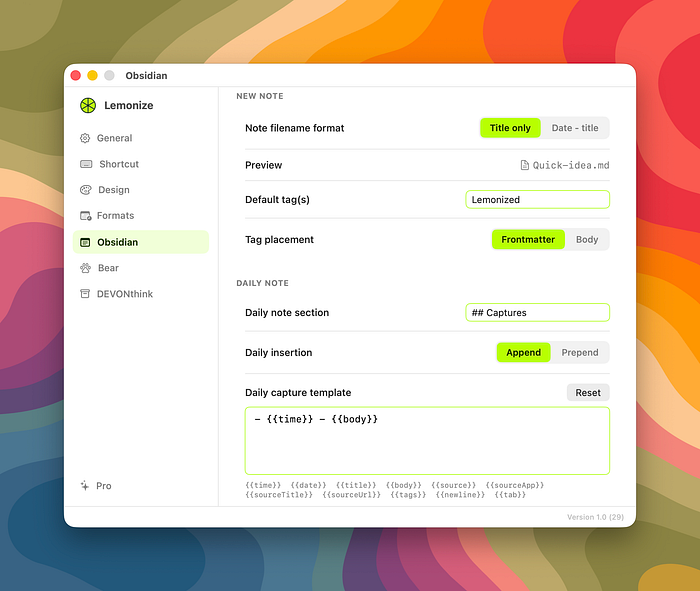
Task: Click the Shortcut keyboard icon
Action: click(86, 164)
